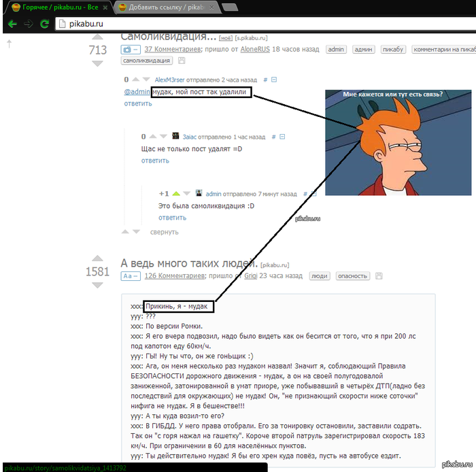Click 'ответить' under Заіас's comment
The width and height of the screenshot is (476, 472).
tap(155, 161)
